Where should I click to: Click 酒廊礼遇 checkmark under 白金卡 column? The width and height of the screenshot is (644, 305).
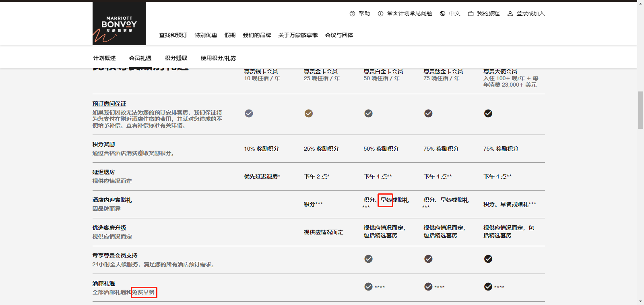tap(369, 287)
